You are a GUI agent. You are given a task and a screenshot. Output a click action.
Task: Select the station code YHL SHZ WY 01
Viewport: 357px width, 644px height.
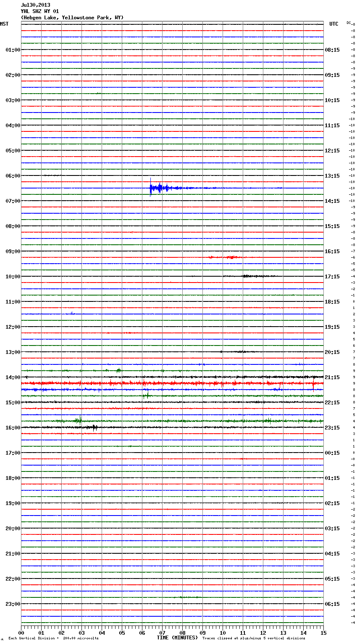click(x=40, y=11)
